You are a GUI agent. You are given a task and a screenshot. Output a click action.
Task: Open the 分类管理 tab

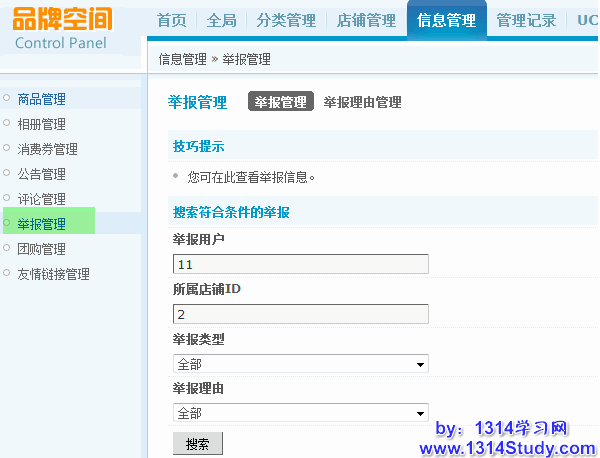pyautogui.click(x=286, y=20)
